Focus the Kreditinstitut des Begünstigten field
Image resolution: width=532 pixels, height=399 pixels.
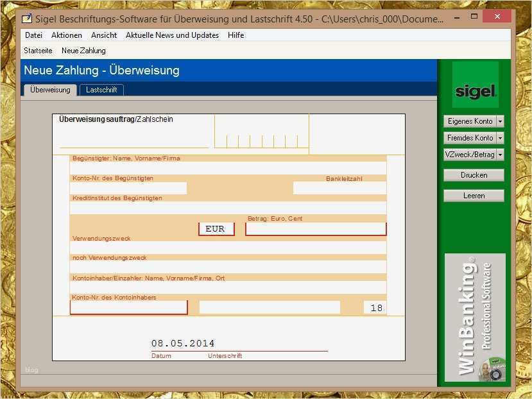[x=228, y=208]
